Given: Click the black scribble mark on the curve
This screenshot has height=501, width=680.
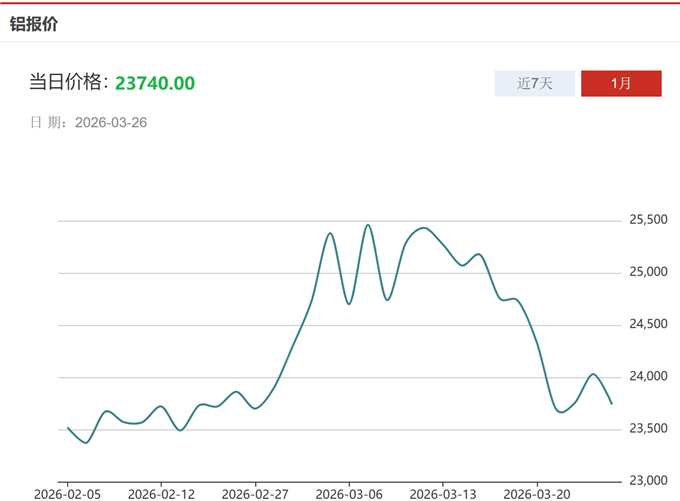Looking at the screenshot, I should (285, 350).
